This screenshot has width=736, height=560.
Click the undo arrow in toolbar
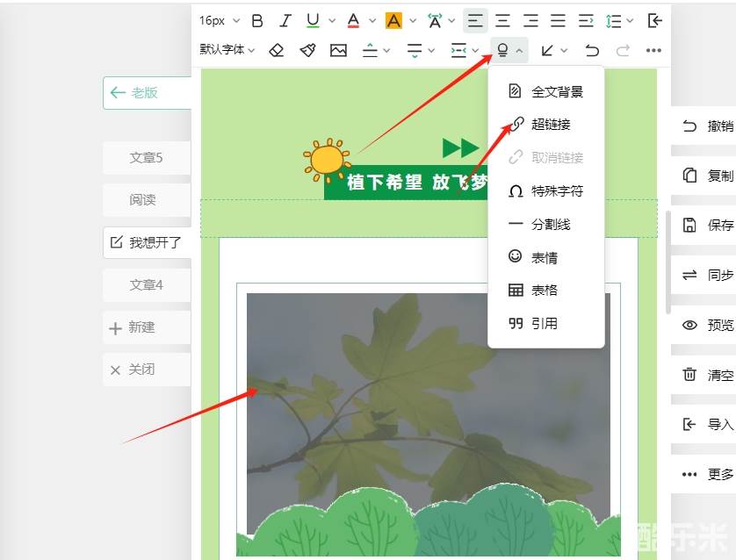(592, 50)
